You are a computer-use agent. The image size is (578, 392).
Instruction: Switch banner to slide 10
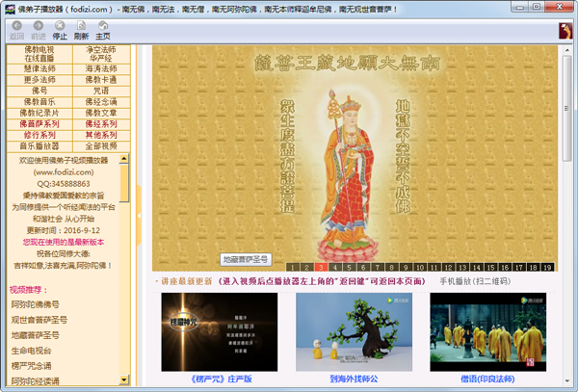(420, 267)
